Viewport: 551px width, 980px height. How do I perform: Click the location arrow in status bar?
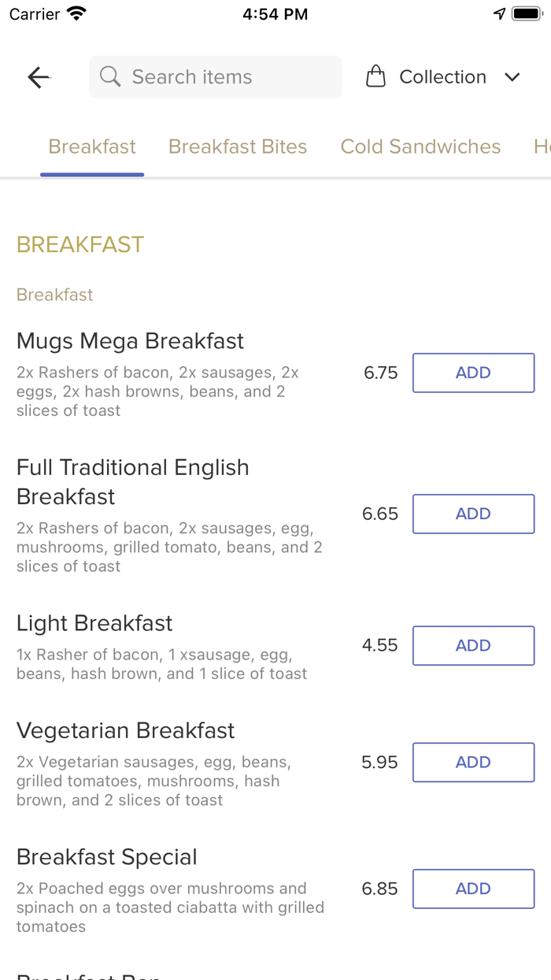click(498, 13)
